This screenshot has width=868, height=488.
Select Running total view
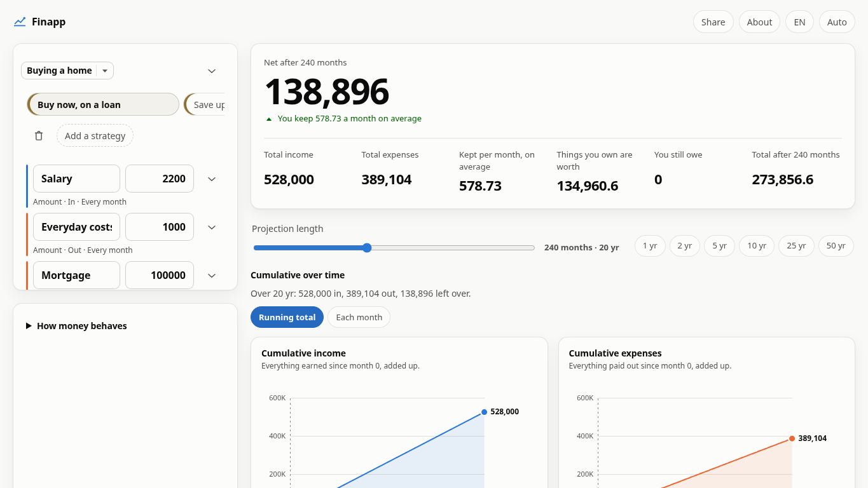tap(287, 317)
